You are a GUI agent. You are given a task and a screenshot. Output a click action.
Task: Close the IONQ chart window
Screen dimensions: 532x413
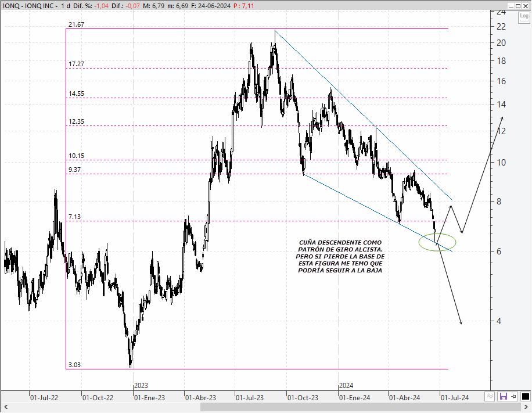[x=525, y=6]
